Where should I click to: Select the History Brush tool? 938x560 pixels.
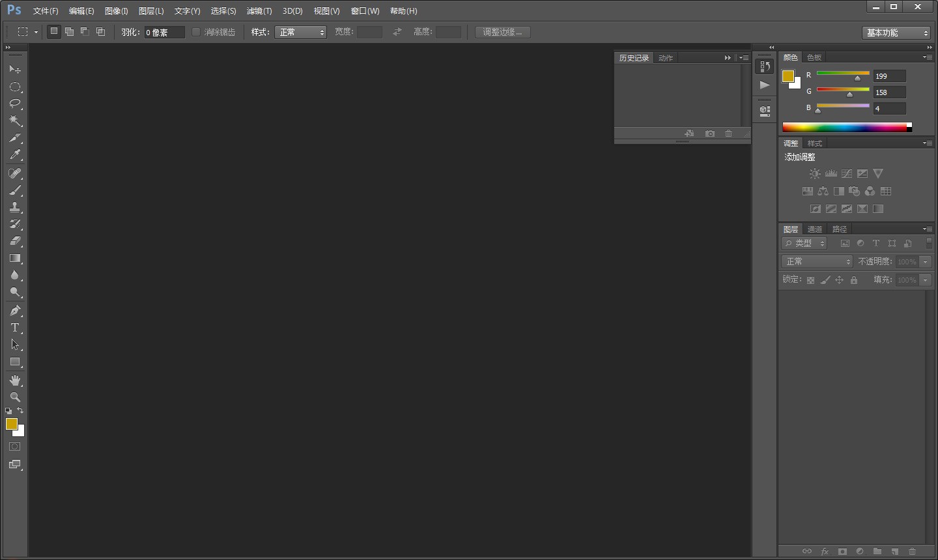[x=14, y=224]
